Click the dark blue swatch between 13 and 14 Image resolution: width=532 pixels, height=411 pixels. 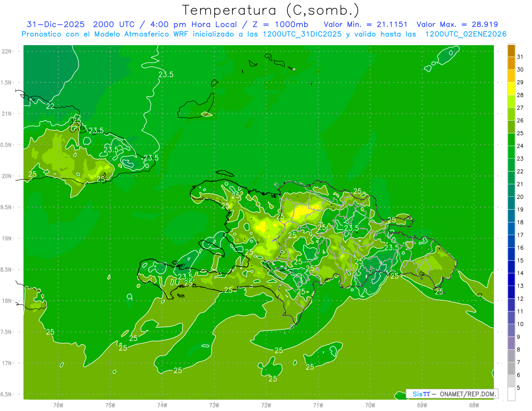click(511, 279)
